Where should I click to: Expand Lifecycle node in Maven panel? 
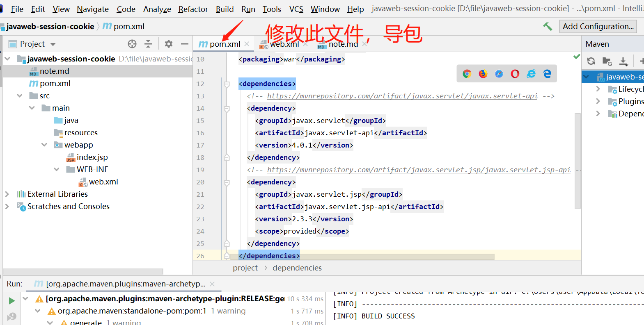[598, 89]
